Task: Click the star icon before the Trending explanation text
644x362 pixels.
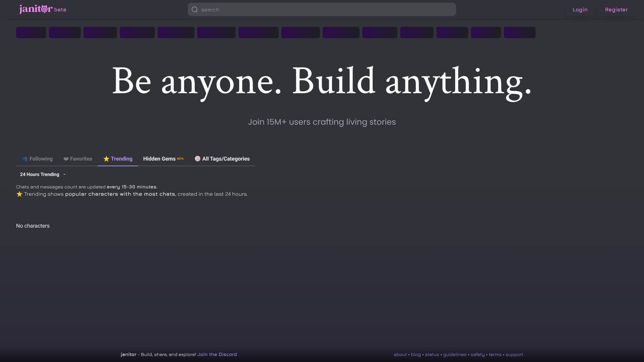Action: coord(19,194)
